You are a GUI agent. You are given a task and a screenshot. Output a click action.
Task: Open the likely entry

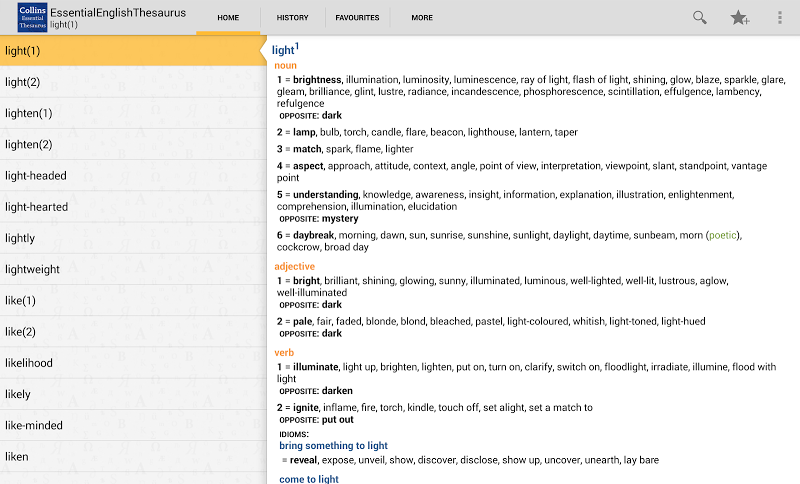click(x=133, y=394)
